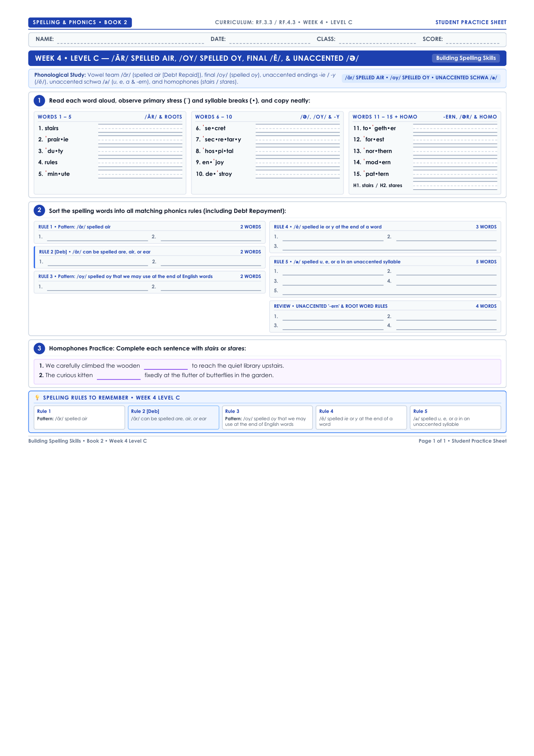Click the "Page 1 of 1" footer text
This screenshot has height=756, width=534.
[x=432, y=441]
